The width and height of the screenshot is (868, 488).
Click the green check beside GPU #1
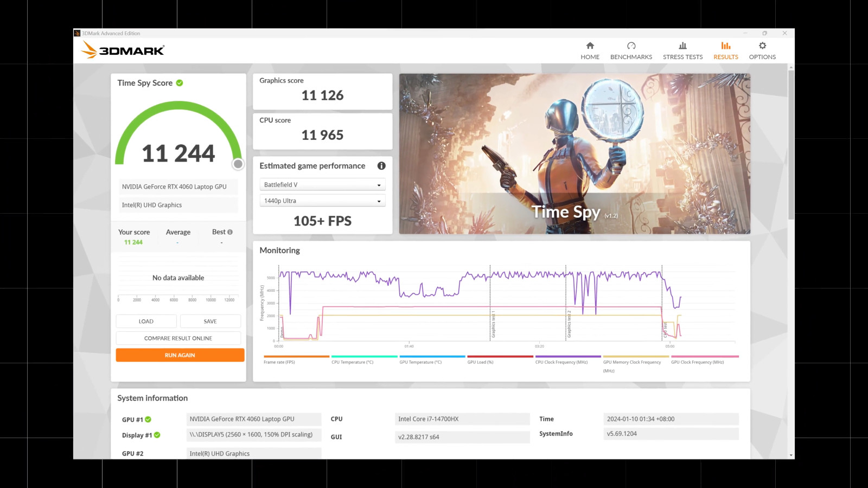(148, 419)
